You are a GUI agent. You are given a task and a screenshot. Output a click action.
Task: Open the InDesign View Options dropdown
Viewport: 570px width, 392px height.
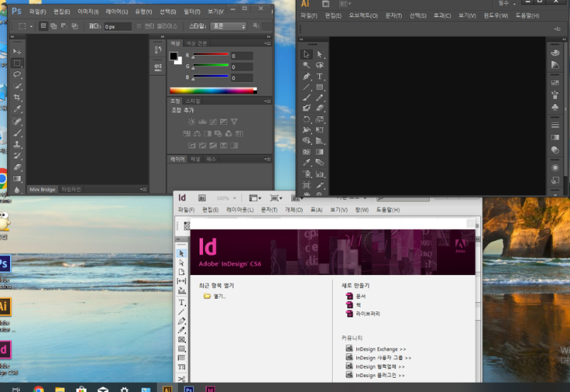pyautogui.click(x=255, y=198)
